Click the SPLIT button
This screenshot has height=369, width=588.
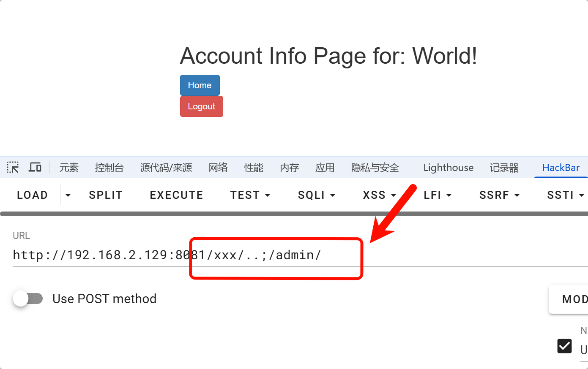106,195
